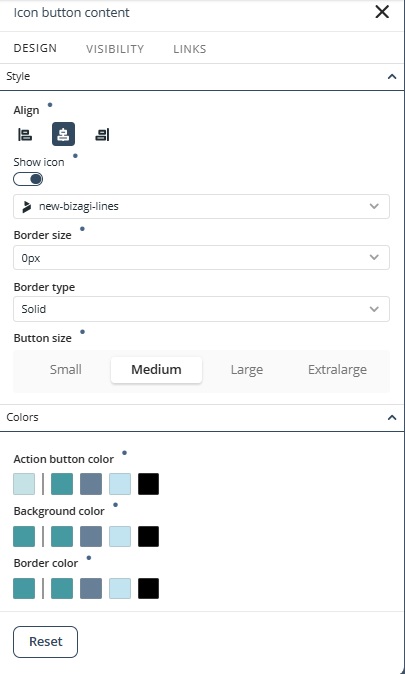Image resolution: width=405 pixels, height=674 pixels.
Task: Pick teal palette swatch for Border color
Action: click(62, 588)
